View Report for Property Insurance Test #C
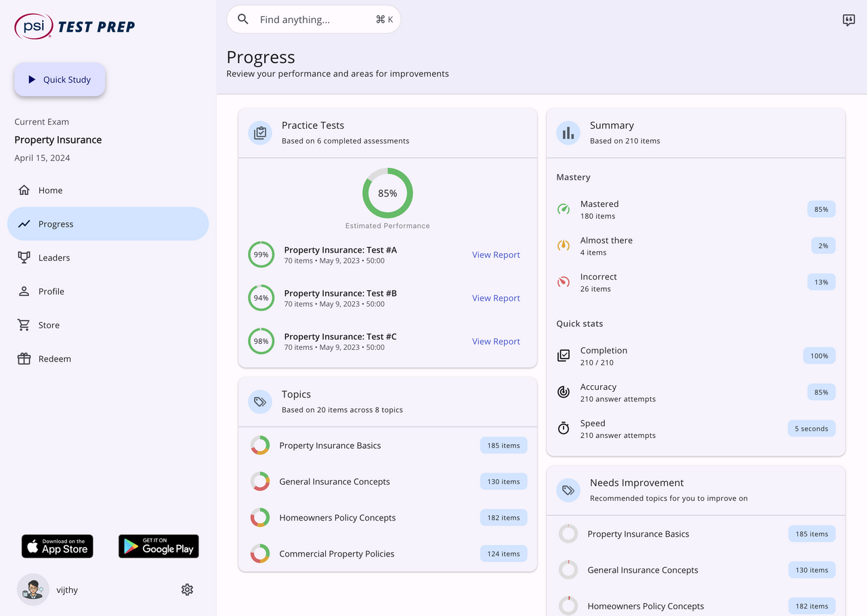Screen dimensions: 867x616 [496, 342]
